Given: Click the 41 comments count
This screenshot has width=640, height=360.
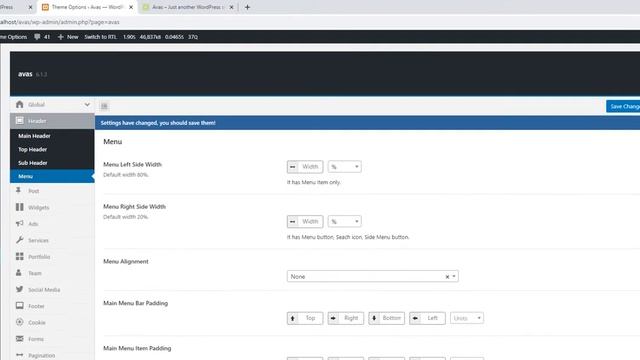Looking at the screenshot, I should pos(47,37).
